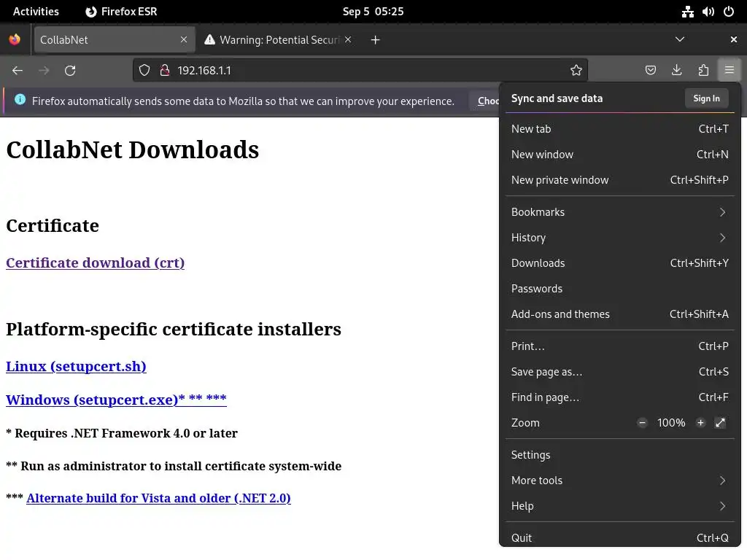Open the volume icon in top bar
The image size is (747, 560).
708,12
